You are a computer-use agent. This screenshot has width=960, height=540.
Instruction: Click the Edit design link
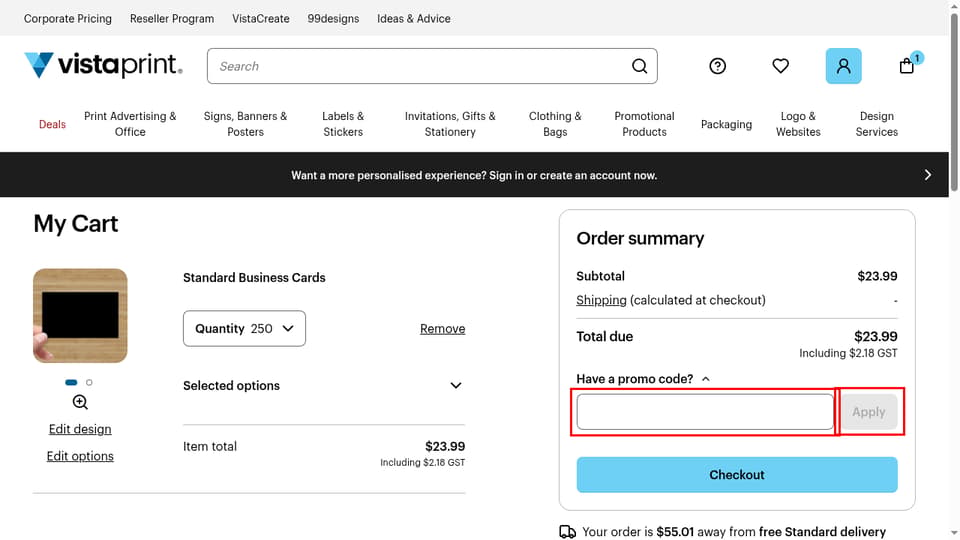pyautogui.click(x=80, y=429)
